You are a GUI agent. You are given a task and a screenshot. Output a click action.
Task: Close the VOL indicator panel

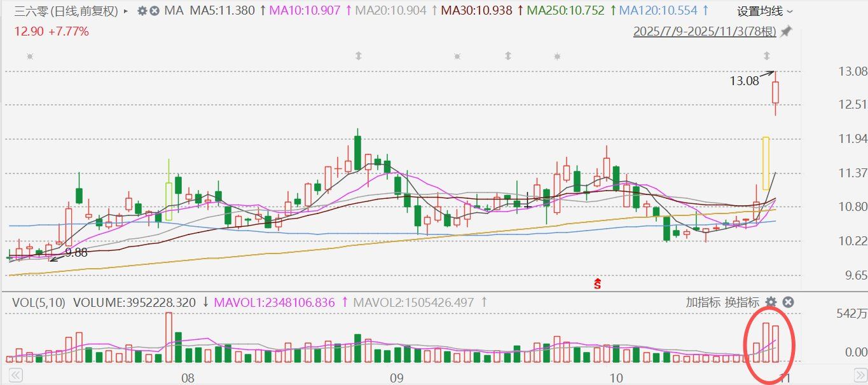pos(788,302)
